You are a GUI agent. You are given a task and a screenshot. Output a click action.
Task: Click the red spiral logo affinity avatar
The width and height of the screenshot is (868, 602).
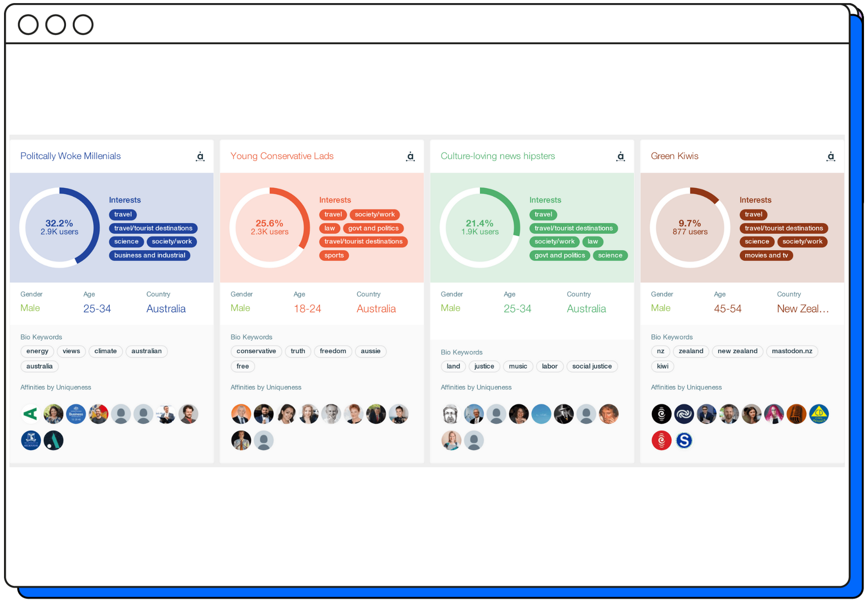(x=661, y=441)
